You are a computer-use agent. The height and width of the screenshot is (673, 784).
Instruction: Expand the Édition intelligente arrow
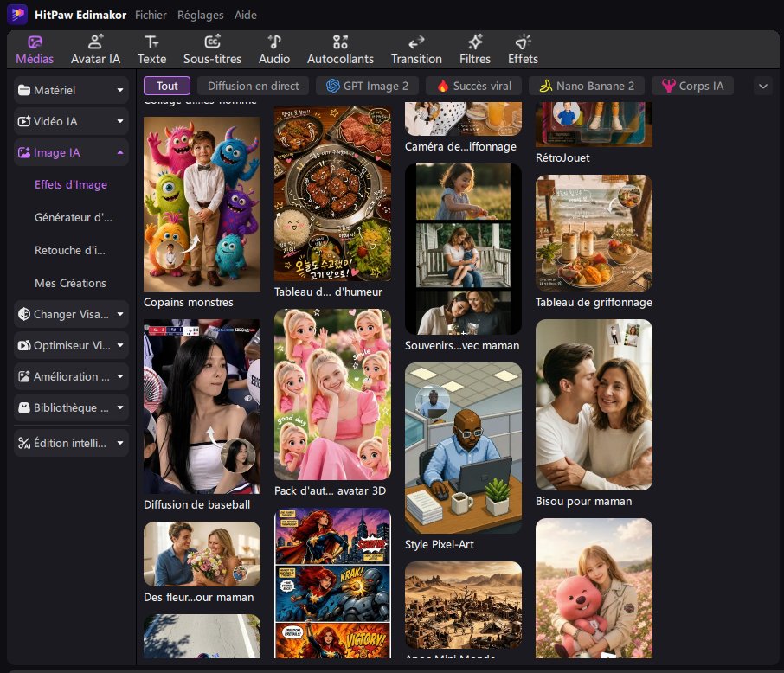coord(120,443)
